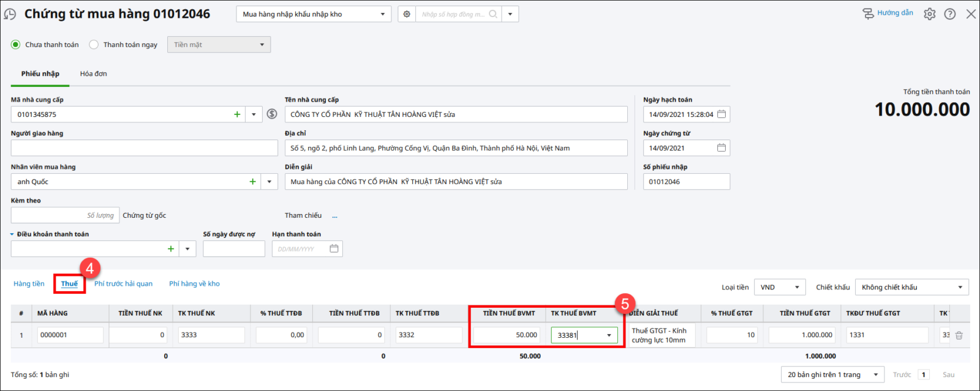Expand purchase type dropdown
The width and height of the screenshot is (980, 391).
[383, 14]
